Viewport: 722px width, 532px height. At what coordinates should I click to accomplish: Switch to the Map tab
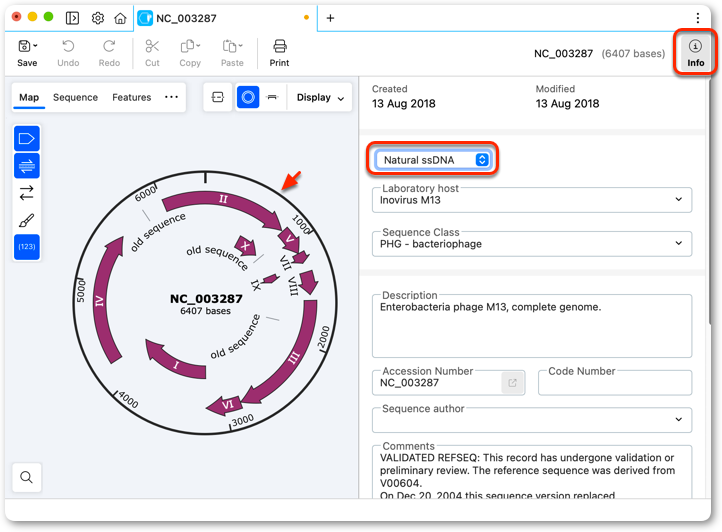29,97
